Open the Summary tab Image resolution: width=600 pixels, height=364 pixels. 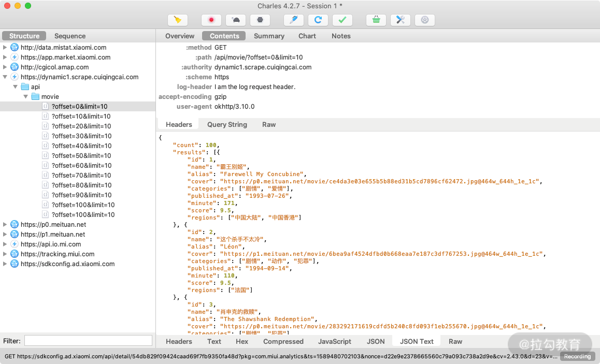click(269, 36)
